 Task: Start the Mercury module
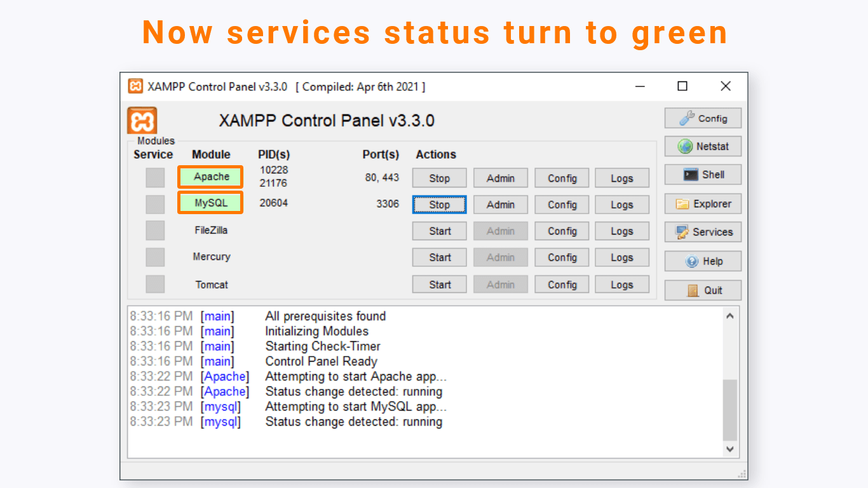pyautogui.click(x=439, y=257)
